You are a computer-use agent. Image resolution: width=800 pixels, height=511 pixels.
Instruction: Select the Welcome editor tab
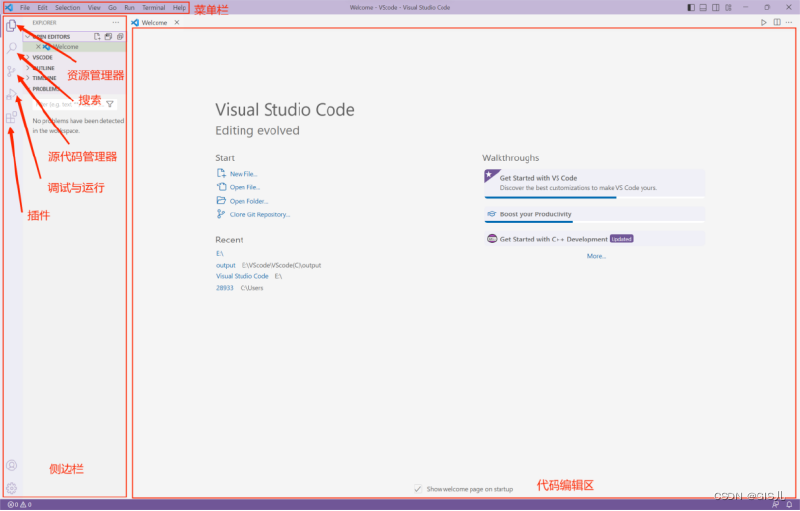point(155,22)
